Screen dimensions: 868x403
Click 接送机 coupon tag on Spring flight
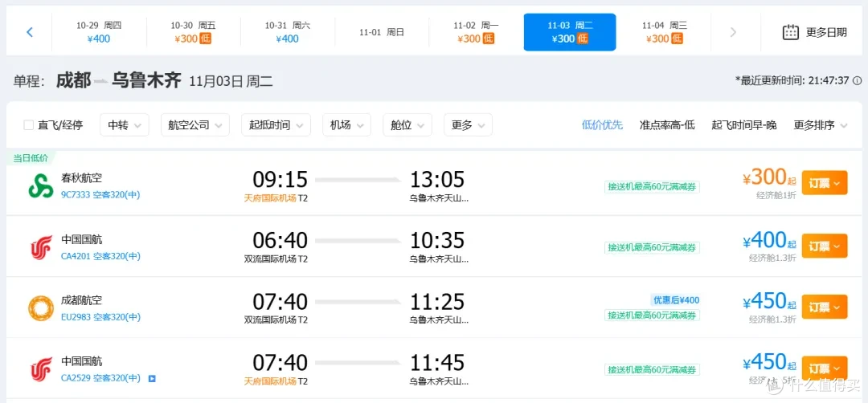pos(652,187)
